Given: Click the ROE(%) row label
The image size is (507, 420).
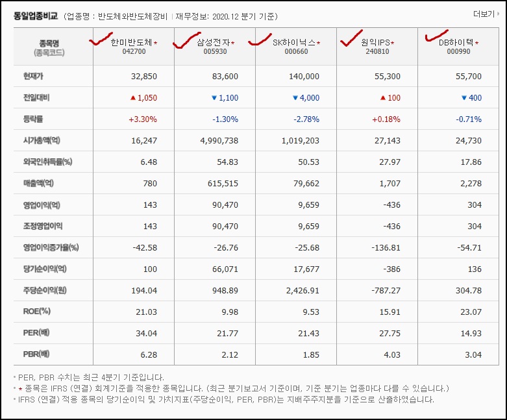Looking at the screenshot, I should coord(37,312).
